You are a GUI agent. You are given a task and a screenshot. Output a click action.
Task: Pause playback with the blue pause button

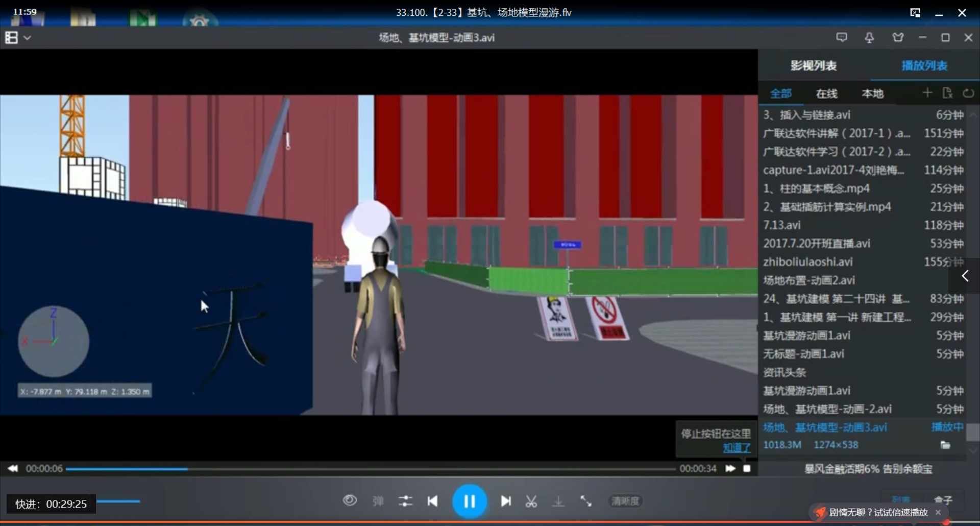(x=470, y=501)
